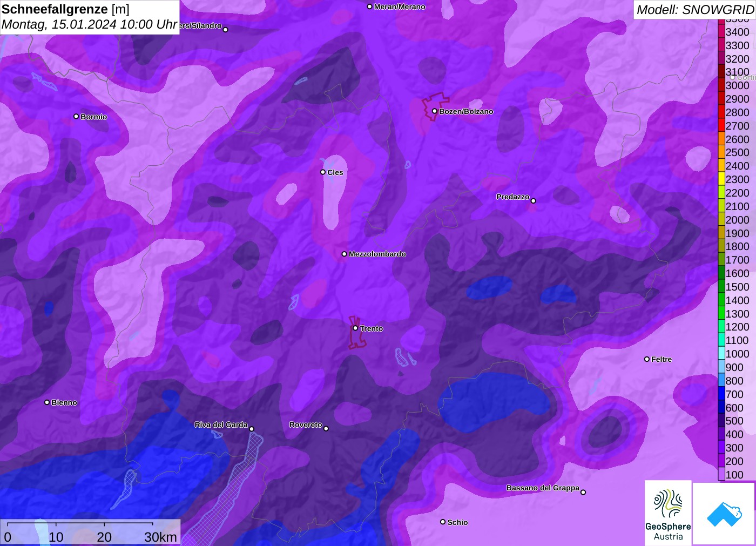Click legend value 1500
The height and width of the screenshot is (546, 756).
click(737, 287)
